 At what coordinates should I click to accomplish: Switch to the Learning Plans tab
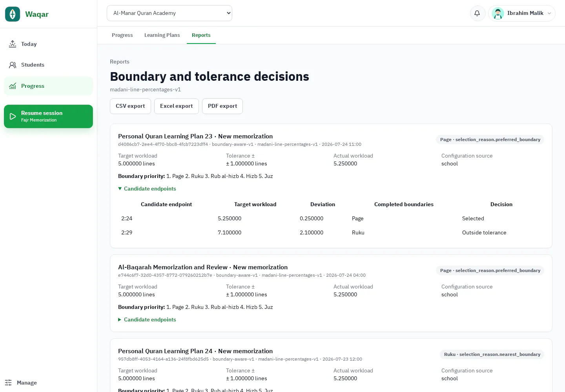(162, 35)
